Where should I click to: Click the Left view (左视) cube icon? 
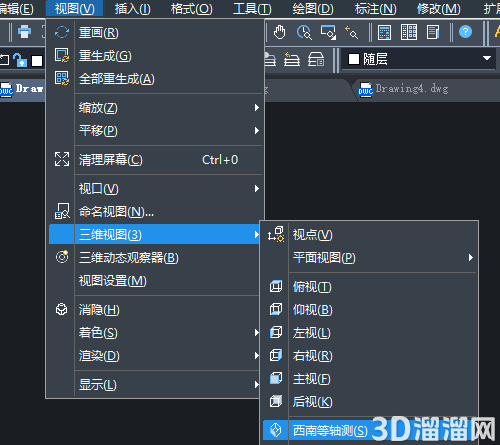[x=276, y=332]
